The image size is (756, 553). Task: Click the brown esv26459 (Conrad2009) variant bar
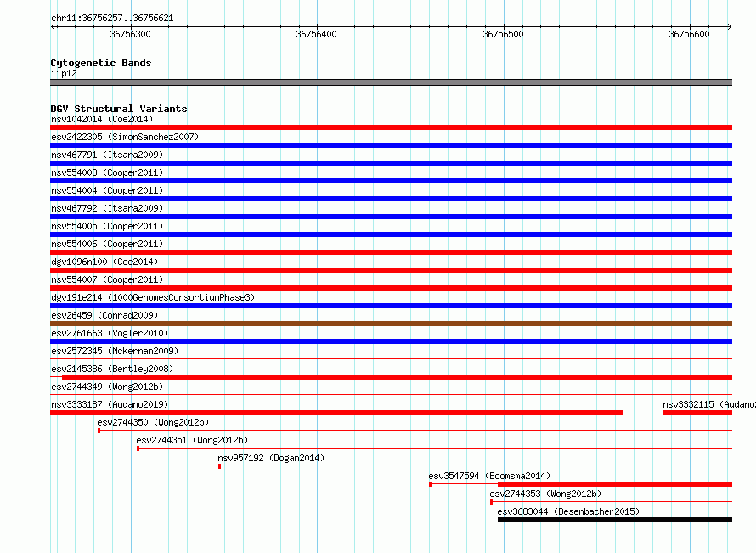click(x=391, y=324)
